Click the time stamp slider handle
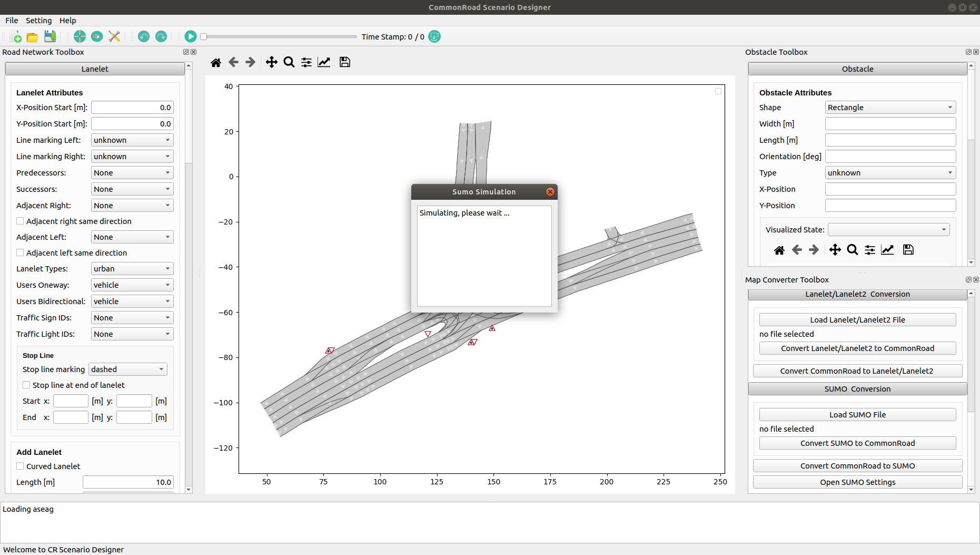 tap(204, 37)
